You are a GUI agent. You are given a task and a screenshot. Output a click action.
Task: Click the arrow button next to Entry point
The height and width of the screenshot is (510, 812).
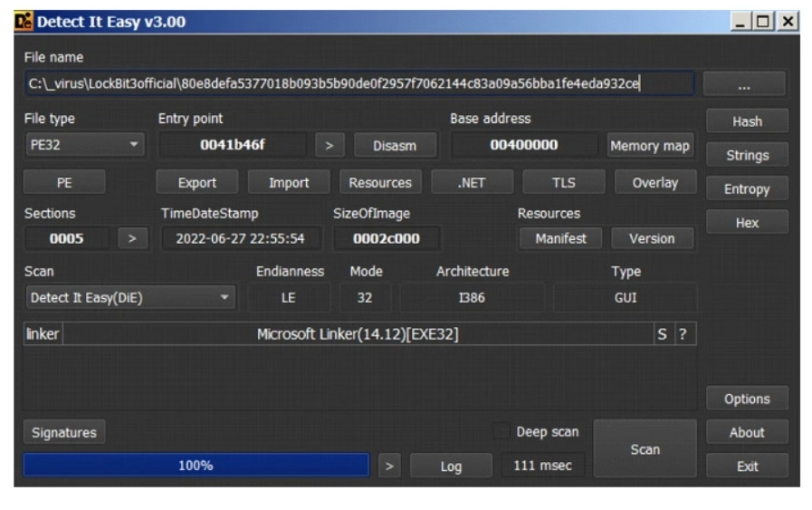tap(330, 146)
